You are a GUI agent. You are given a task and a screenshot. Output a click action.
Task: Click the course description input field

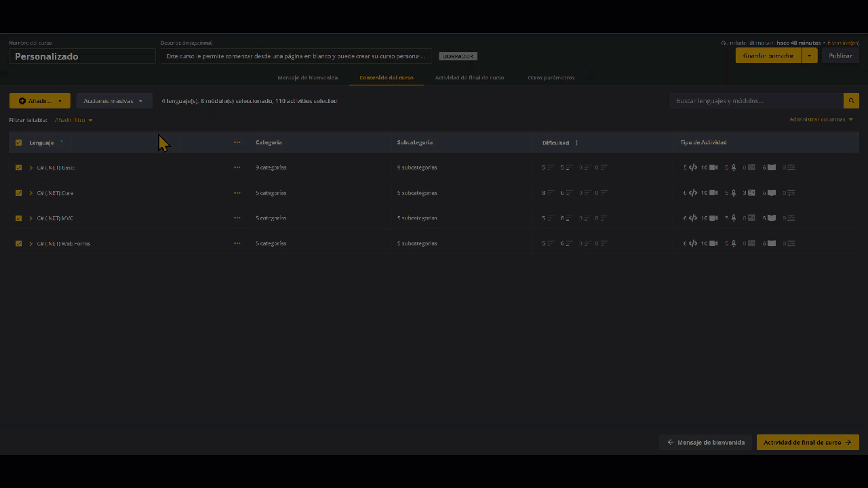[296, 56]
